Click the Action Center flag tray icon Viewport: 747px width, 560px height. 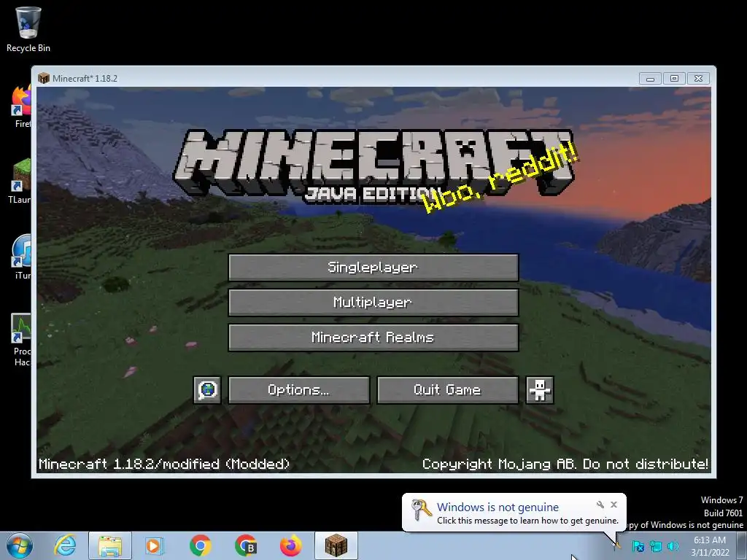click(x=638, y=547)
